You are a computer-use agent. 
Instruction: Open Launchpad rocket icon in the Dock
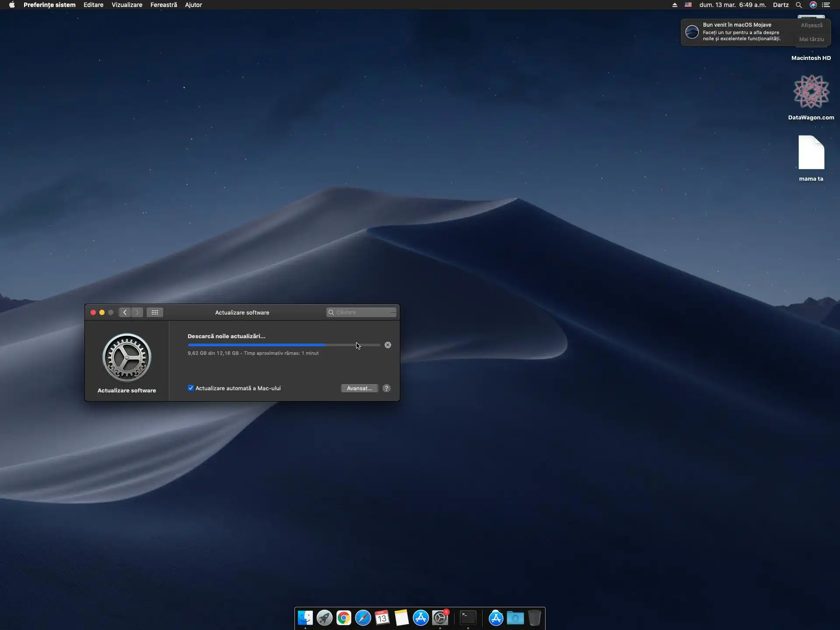[x=325, y=618]
